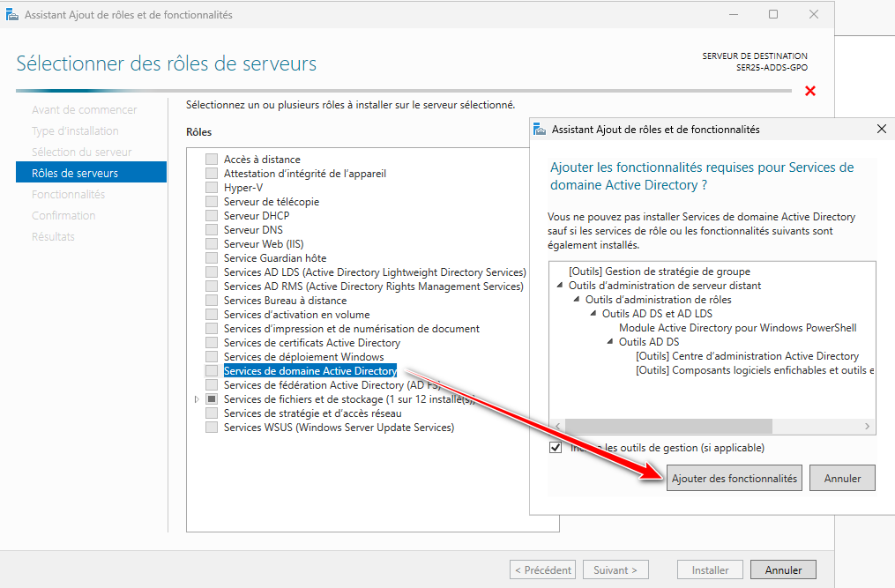Select the Rôles de serveurs step
The width and height of the screenshot is (895, 588).
coord(92,173)
